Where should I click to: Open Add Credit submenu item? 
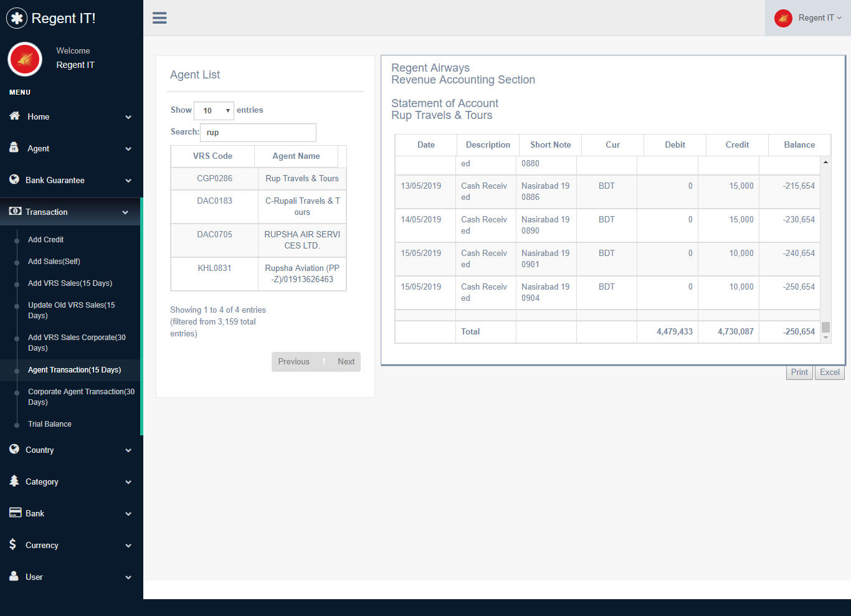tap(45, 240)
